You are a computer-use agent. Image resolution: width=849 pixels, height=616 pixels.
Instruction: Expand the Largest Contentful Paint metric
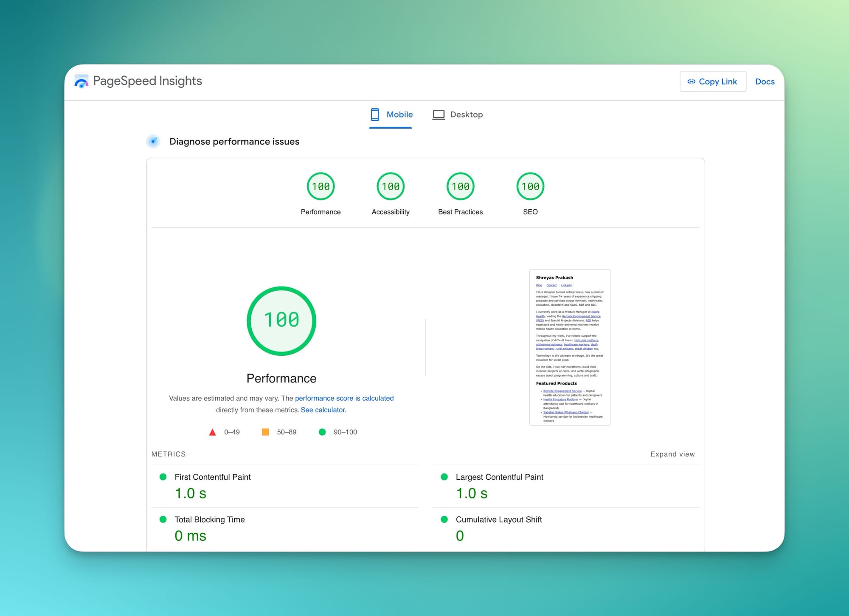(499, 477)
